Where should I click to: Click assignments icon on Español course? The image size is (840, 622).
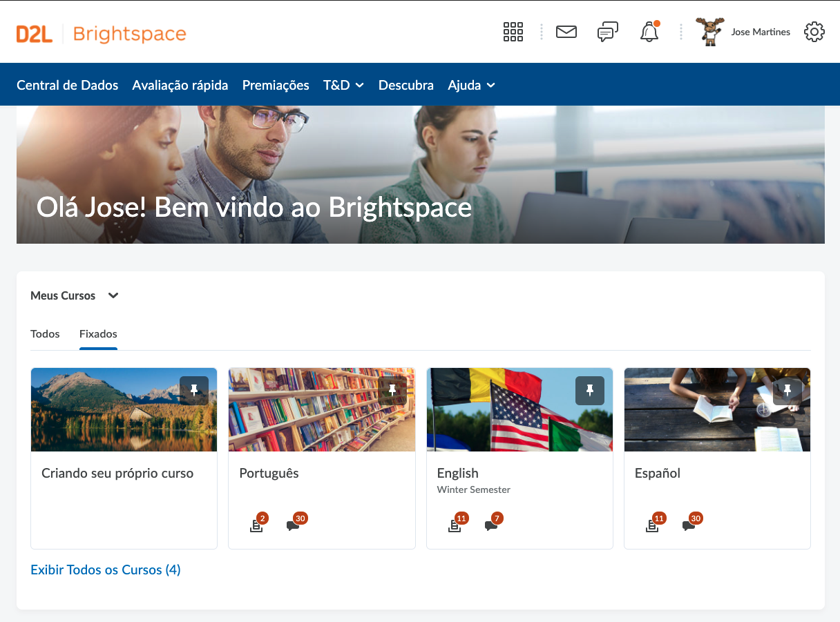[652, 525]
